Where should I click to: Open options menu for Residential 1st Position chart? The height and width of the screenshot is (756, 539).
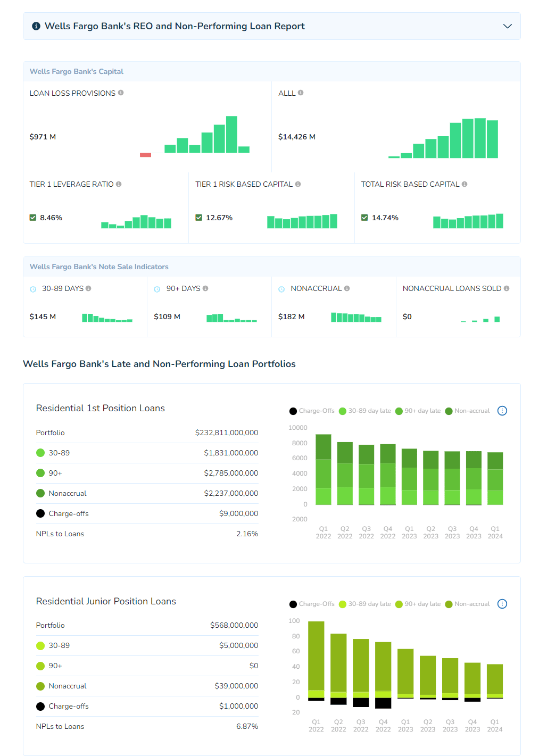pos(502,411)
